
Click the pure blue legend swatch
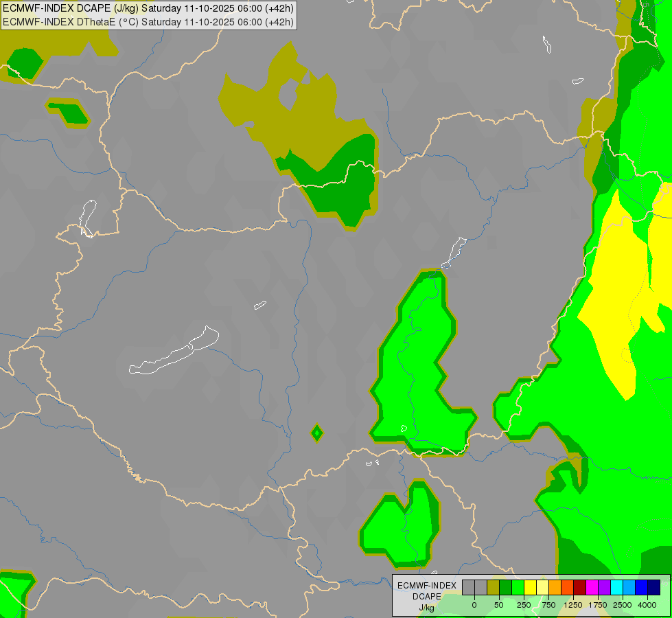click(642, 587)
